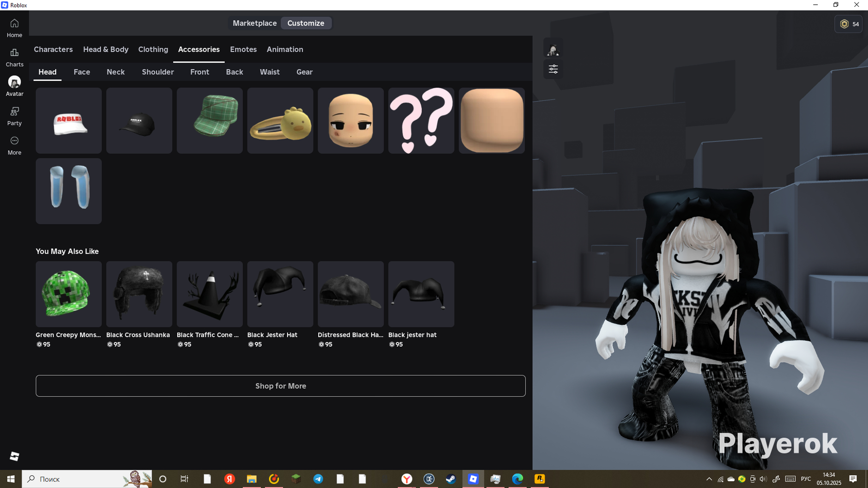This screenshot has width=868, height=488.
Task: Select the Face accessories subtab
Action: (x=82, y=72)
